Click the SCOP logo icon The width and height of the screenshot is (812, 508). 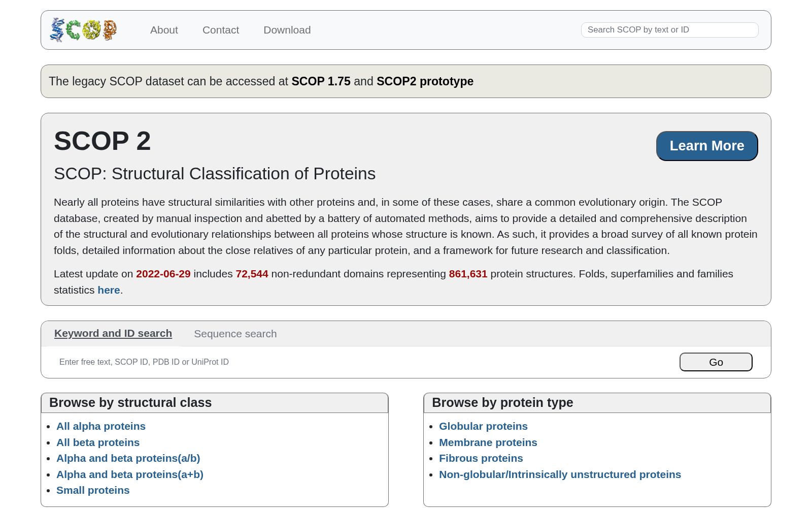coord(84,30)
